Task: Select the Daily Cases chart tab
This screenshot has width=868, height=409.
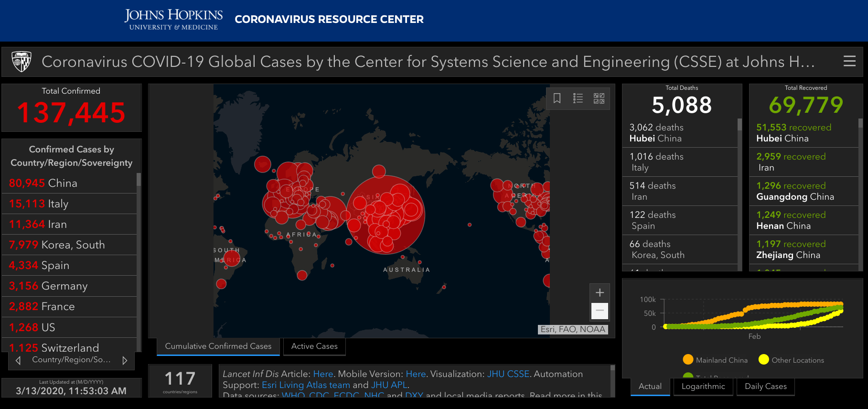Action: tap(766, 387)
